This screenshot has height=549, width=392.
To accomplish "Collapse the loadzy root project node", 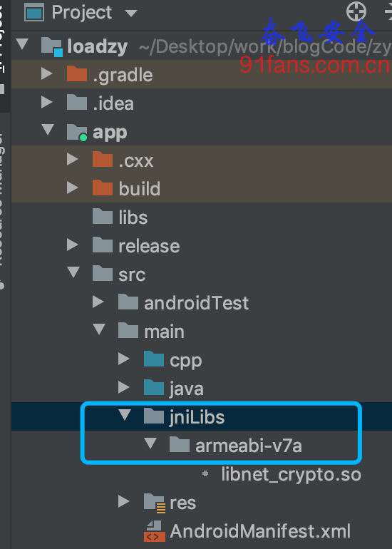I will coord(22,44).
